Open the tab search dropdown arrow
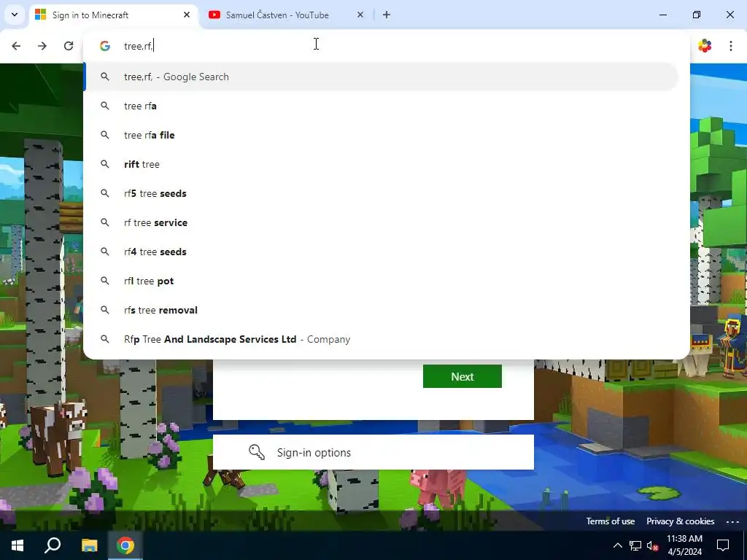The image size is (747, 560). coord(15,15)
